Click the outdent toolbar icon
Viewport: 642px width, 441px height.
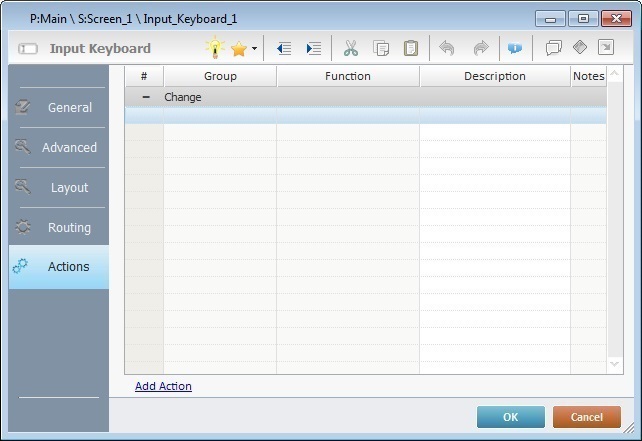284,48
